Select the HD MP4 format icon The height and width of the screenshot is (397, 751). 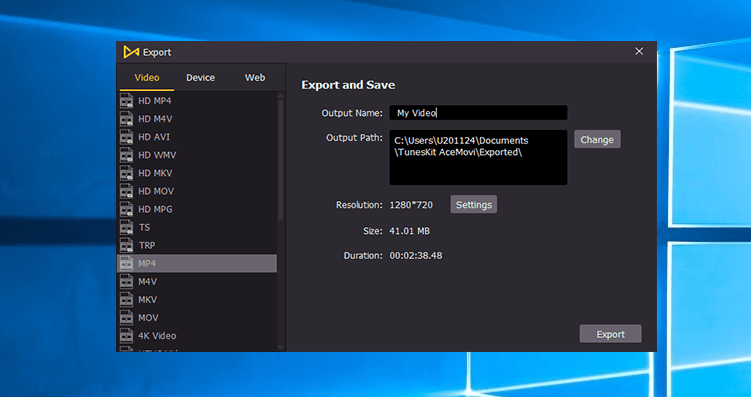(126, 101)
